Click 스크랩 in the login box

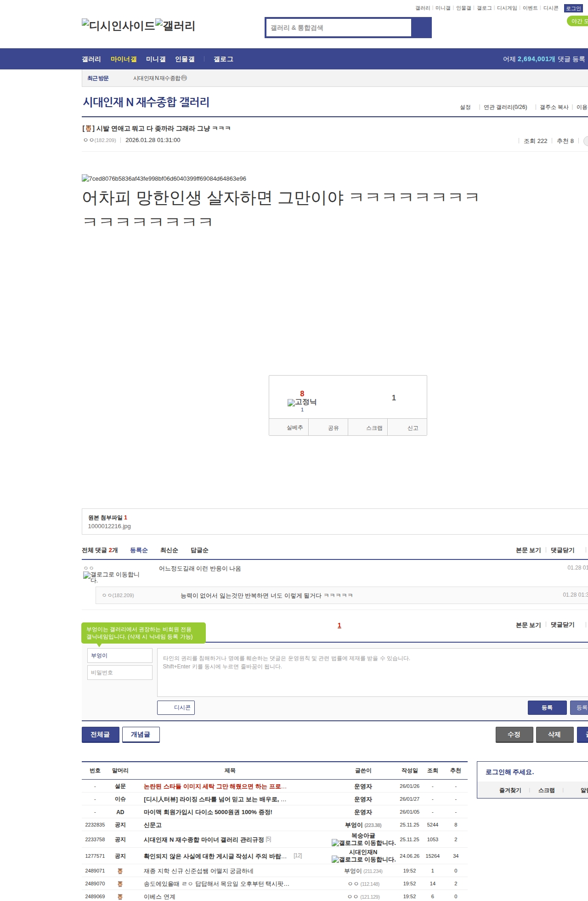tap(547, 790)
